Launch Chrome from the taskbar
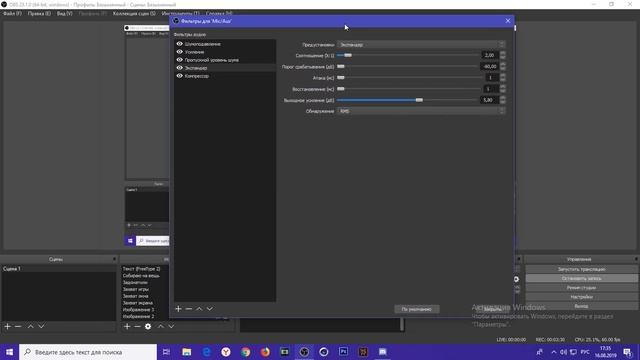 coord(245,352)
